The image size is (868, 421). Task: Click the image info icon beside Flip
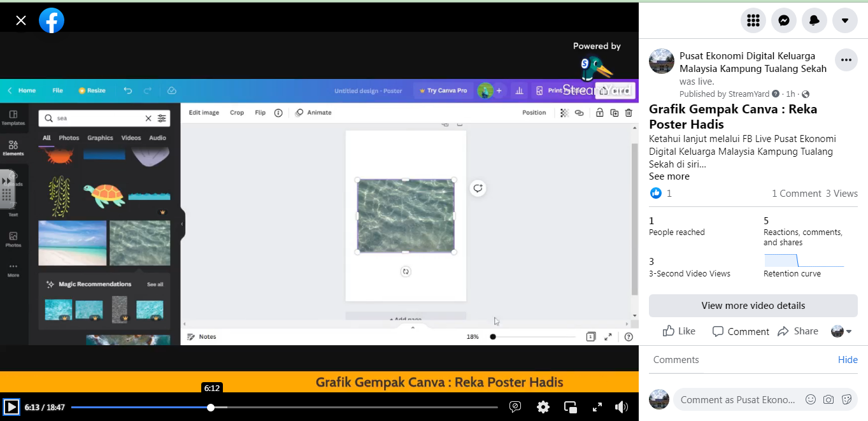(278, 113)
